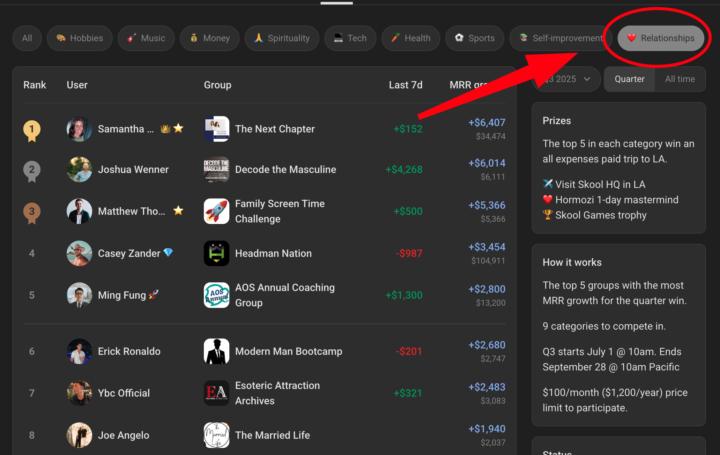This screenshot has height=455, width=720.
Task: Open Esoteric Attraction Archives group
Action: 277,393
